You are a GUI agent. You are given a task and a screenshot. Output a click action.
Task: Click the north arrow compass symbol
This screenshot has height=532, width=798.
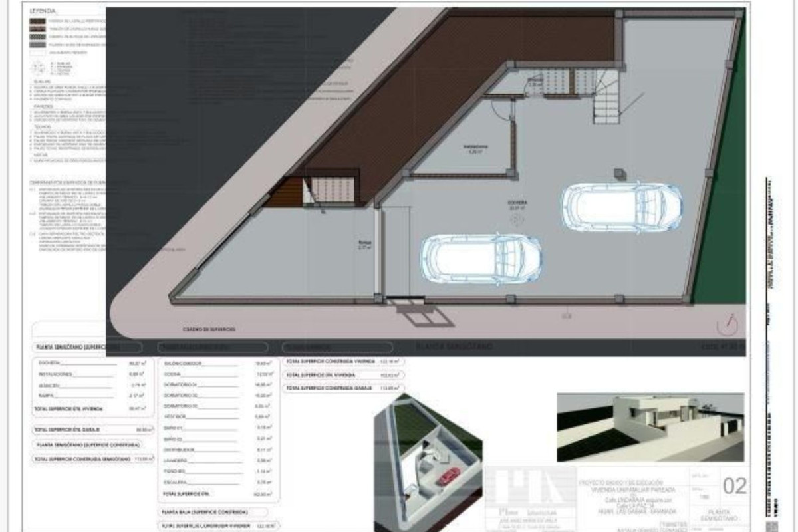(728, 325)
